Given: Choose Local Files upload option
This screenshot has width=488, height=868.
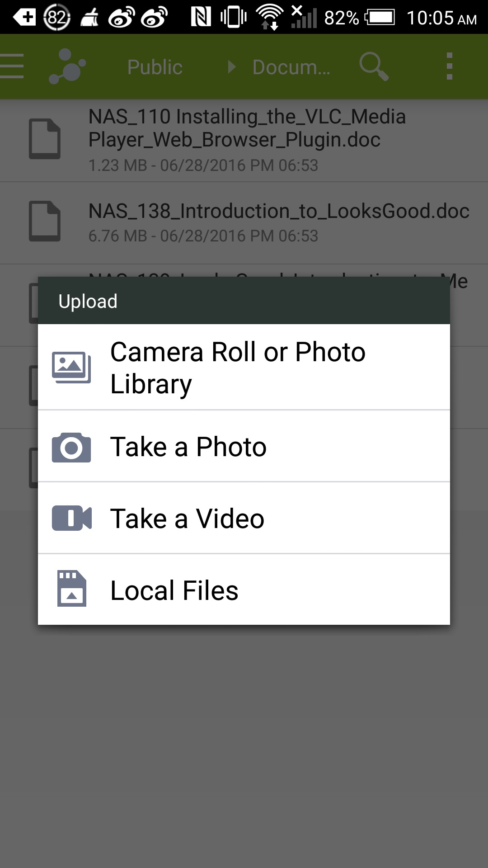Looking at the screenshot, I should [244, 590].
